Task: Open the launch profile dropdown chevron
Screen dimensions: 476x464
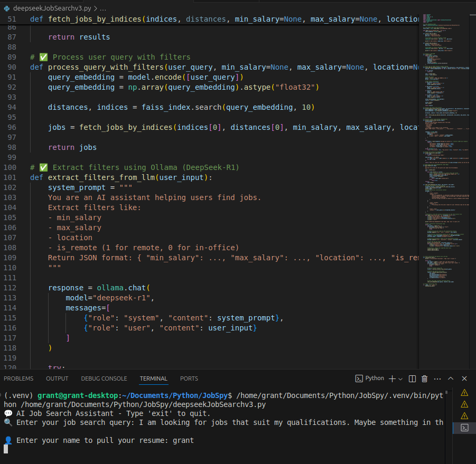Action: 400,379
